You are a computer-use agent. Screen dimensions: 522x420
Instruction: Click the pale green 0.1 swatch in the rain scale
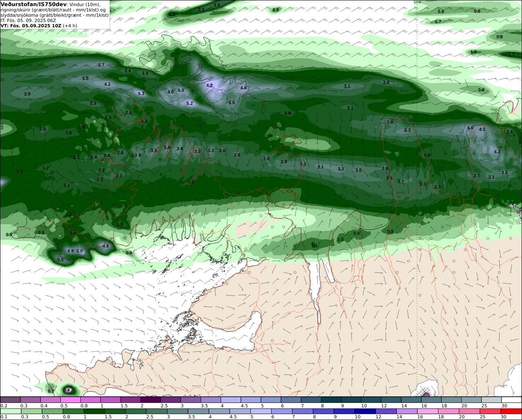click(11, 411)
